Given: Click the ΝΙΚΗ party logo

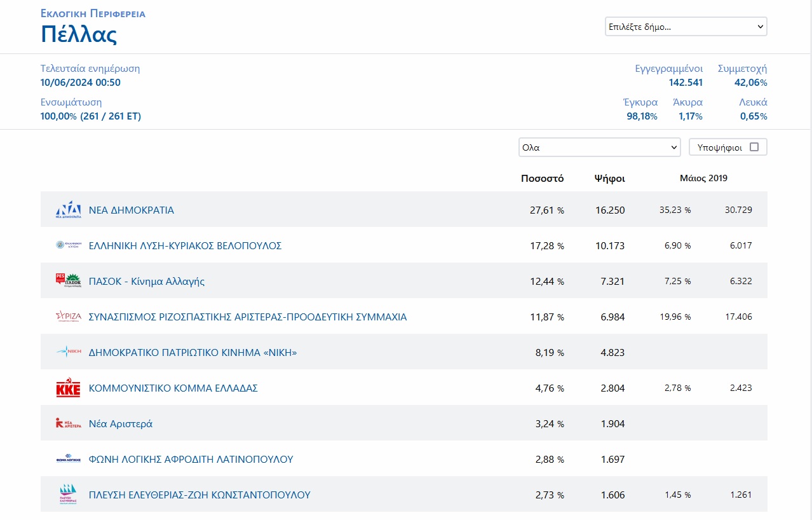Looking at the screenshot, I should [68, 352].
